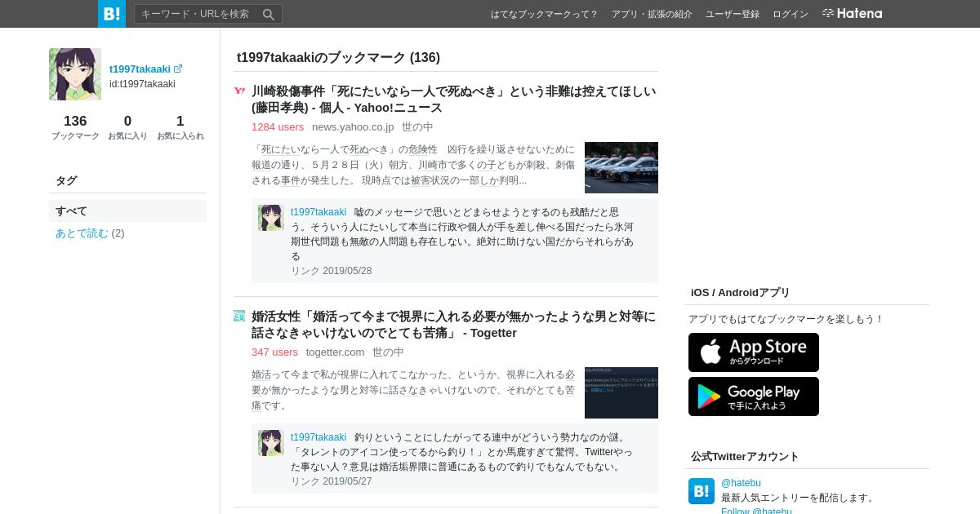This screenshot has width=980, height=514.
Task: Click the search magnifier icon
Action: pyautogui.click(x=269, y=14)
